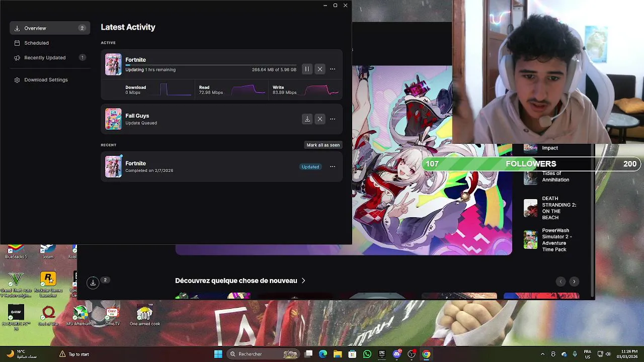This screenshot has width=644, height=362.
Task: Click the FRA US language indicator
Action: (x=588, y=354)
